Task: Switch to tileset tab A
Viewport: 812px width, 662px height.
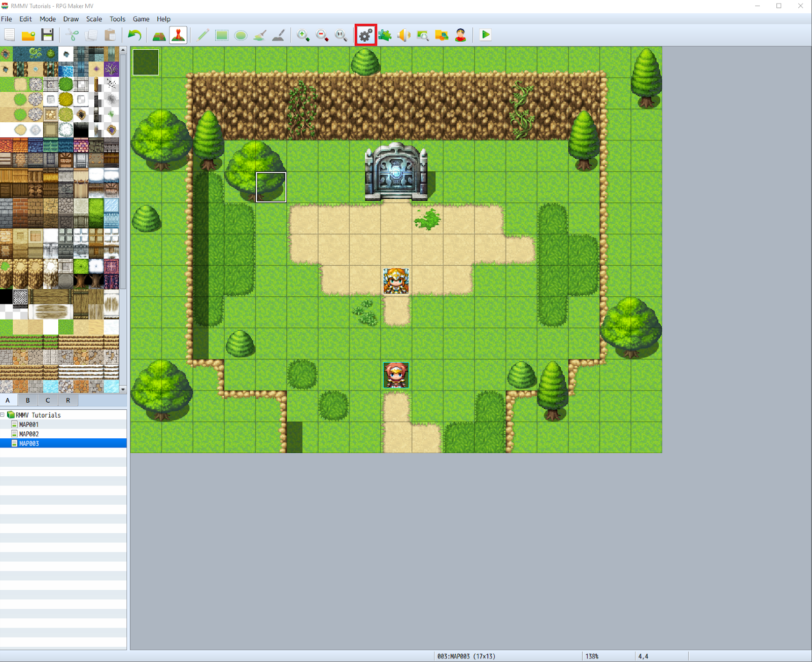Action: click(8, 400)
